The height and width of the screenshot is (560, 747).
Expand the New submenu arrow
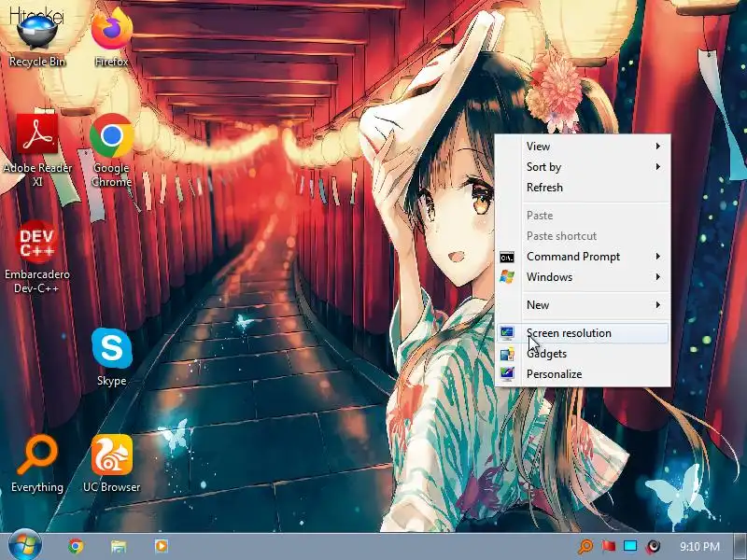[658, 305]
